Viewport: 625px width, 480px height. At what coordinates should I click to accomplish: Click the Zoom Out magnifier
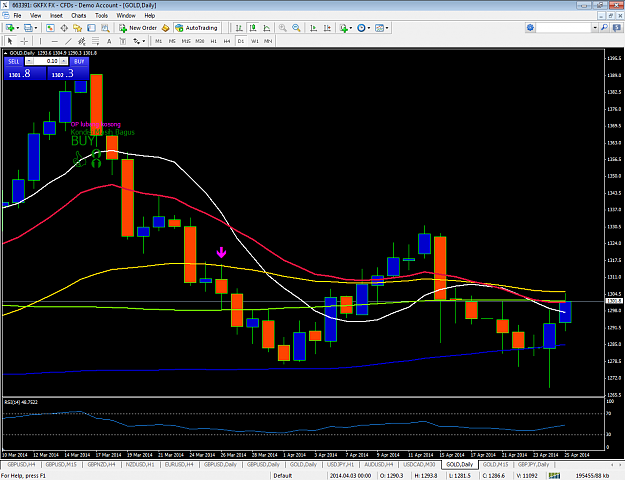296,28
